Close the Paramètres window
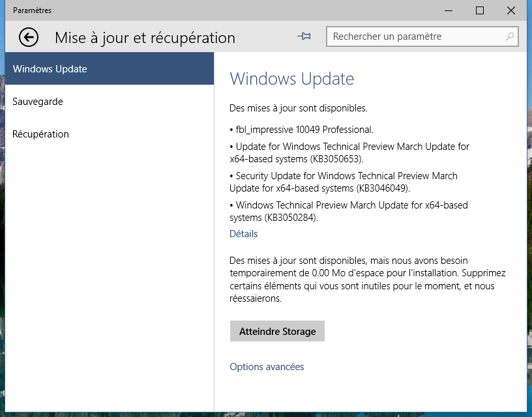Image resolution: width=532 pixels, height=417 pixels. [511, 10]
